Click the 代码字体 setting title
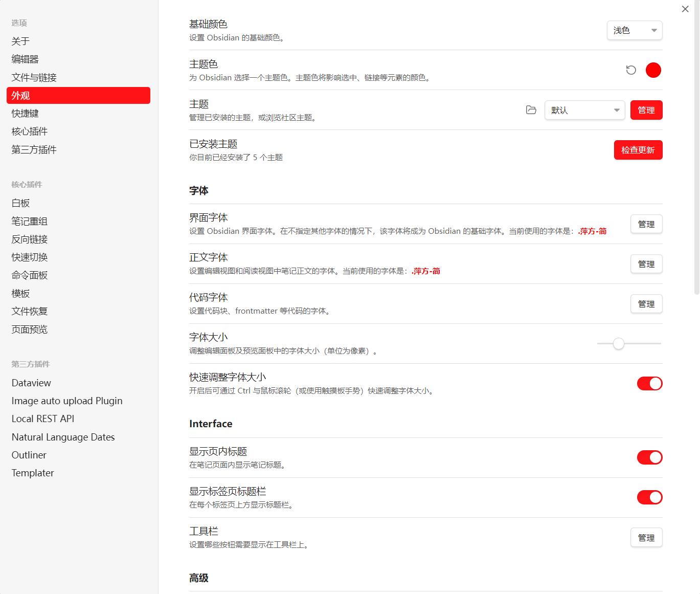 pos(209,297)
